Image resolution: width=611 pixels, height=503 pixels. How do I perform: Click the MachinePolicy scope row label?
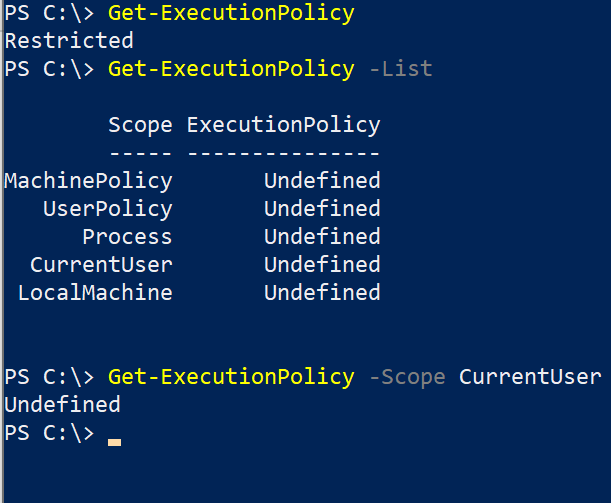(x=88, y=181)
